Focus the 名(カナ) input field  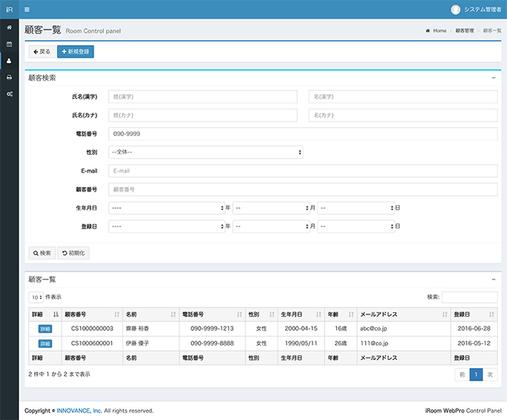click(x=403, y=115)
